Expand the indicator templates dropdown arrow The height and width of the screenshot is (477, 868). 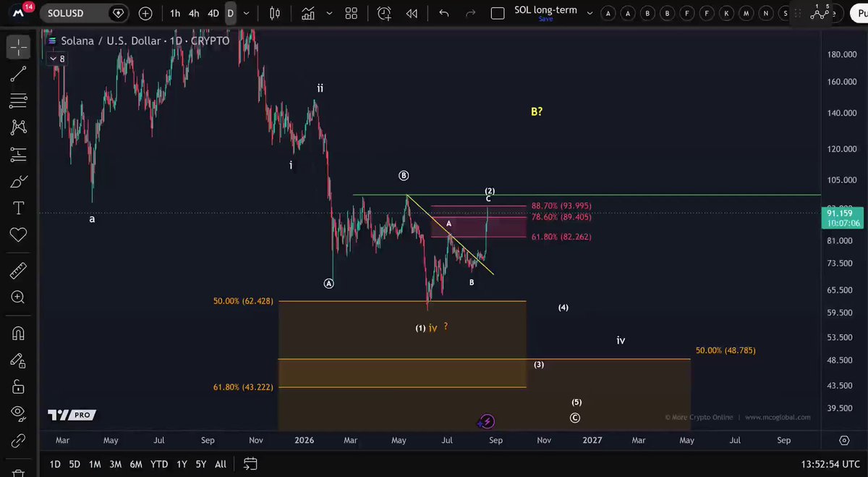328,13
